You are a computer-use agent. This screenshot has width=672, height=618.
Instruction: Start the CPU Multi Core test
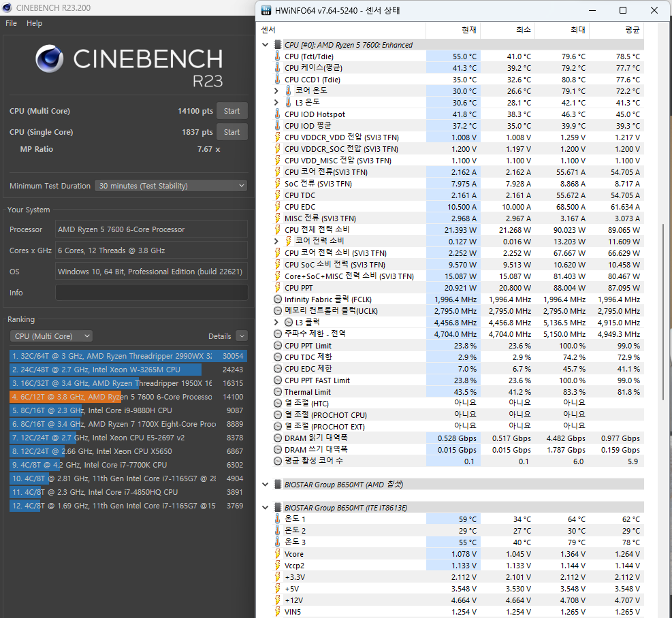[x=232, y=111]
